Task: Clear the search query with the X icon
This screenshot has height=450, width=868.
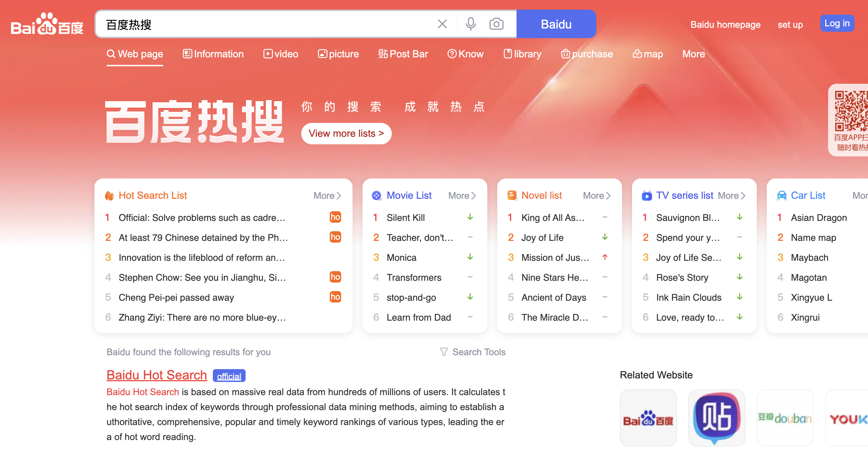Action: coord(442,24)
